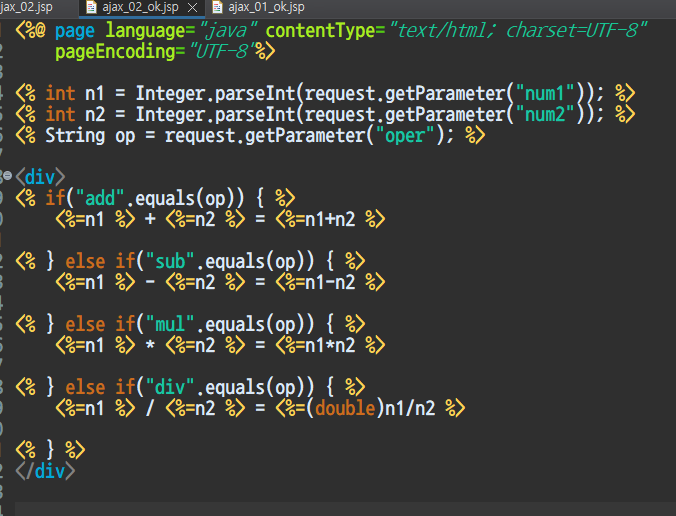676x516 pixels.
Task: Click the "mul" string in else if
Action: [170, 324]
